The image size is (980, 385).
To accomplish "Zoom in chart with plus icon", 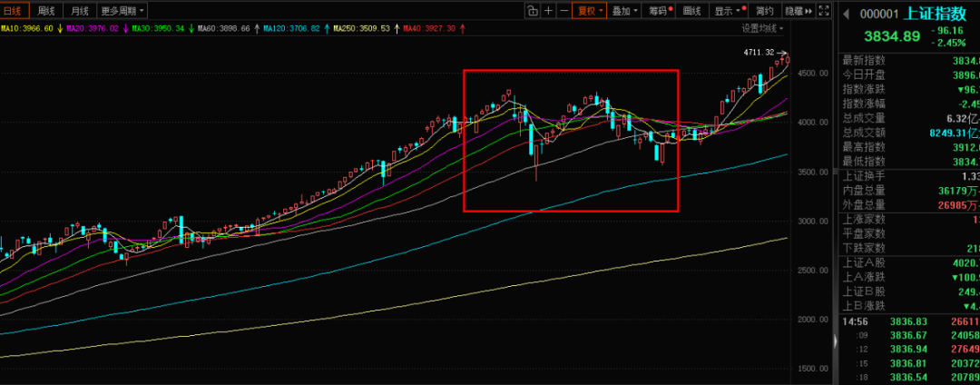I will 549,11.
